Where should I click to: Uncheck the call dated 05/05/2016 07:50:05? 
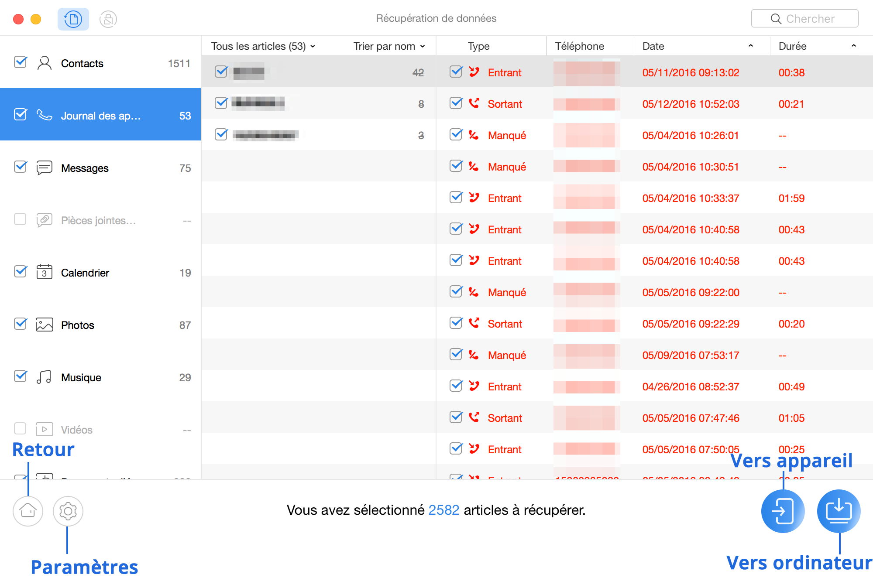pyautogui.click(x=456, y=448)
